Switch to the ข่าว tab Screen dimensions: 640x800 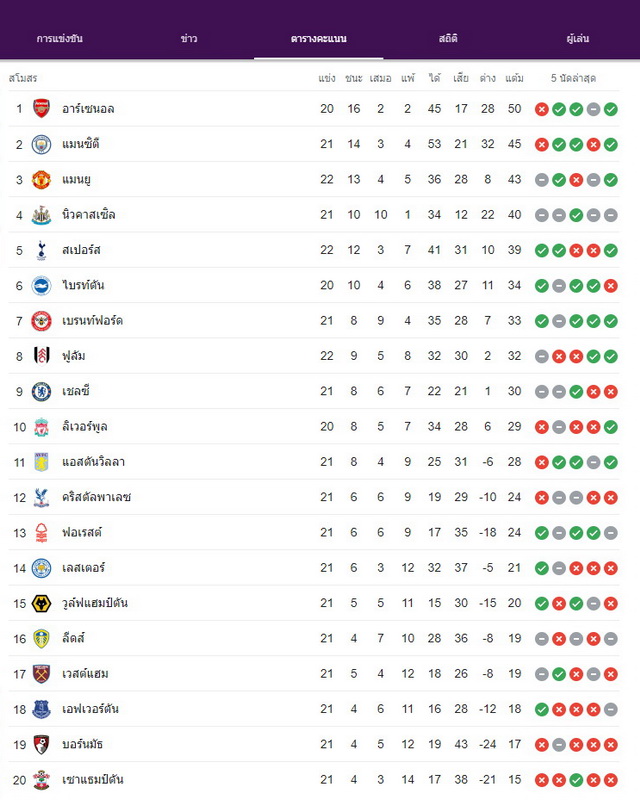click(x=189, y=38)
